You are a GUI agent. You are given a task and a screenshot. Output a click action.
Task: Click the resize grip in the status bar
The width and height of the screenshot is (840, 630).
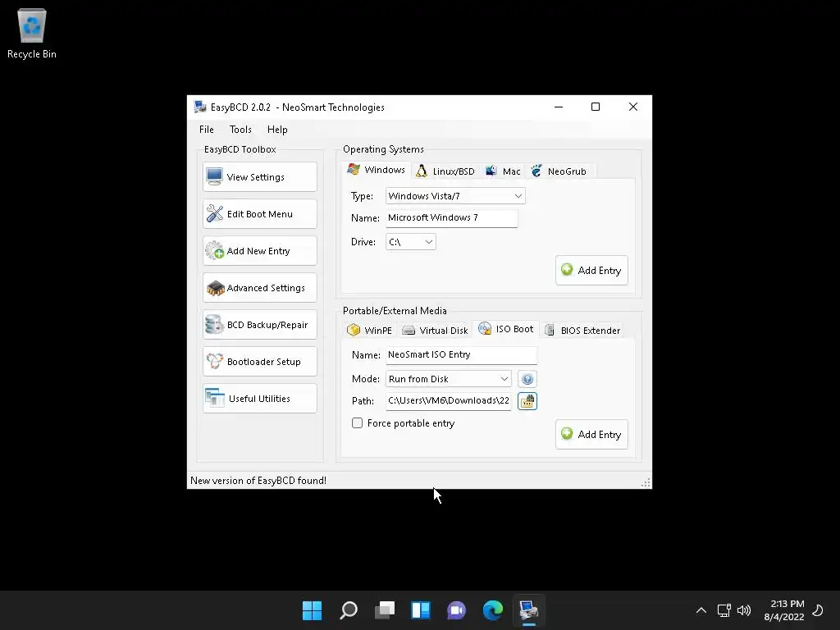tap(646, 482)
